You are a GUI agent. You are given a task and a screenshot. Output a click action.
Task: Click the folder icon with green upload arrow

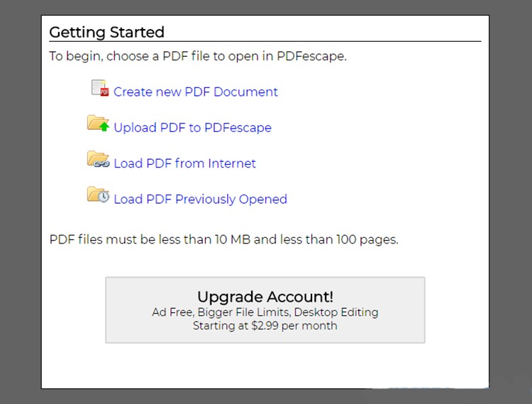click(x=98, y=124)
